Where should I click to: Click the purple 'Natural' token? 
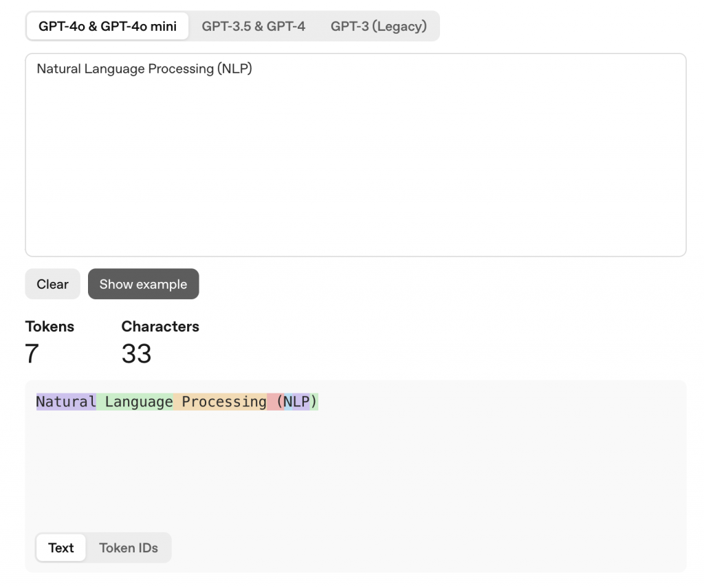point(66,402)
